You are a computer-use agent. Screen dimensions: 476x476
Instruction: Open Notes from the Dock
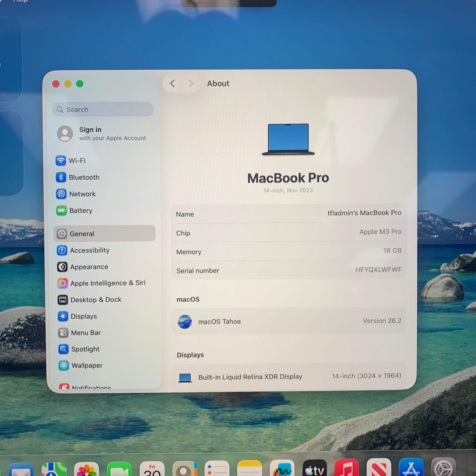pos(250,468)
